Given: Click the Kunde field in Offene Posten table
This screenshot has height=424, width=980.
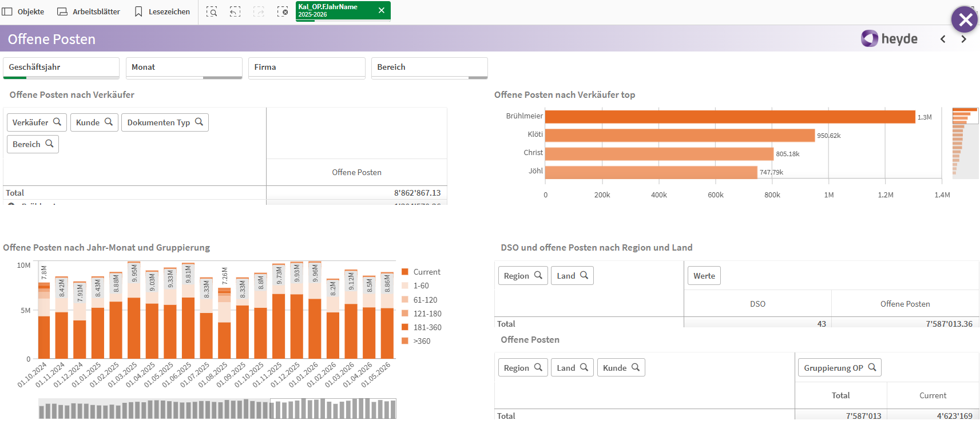Looking at the screenshot, I should [x=621, y=368].
